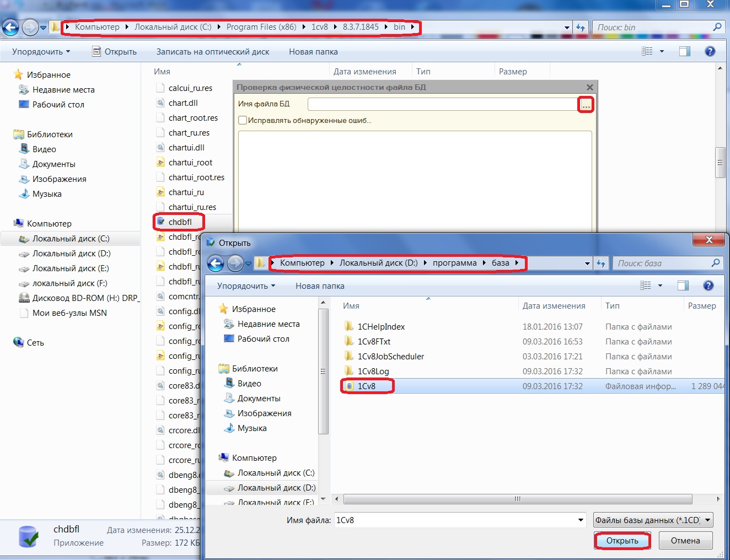Click Forward arrow in Open dialog
The image size is (730, 560).
(235, 263)
